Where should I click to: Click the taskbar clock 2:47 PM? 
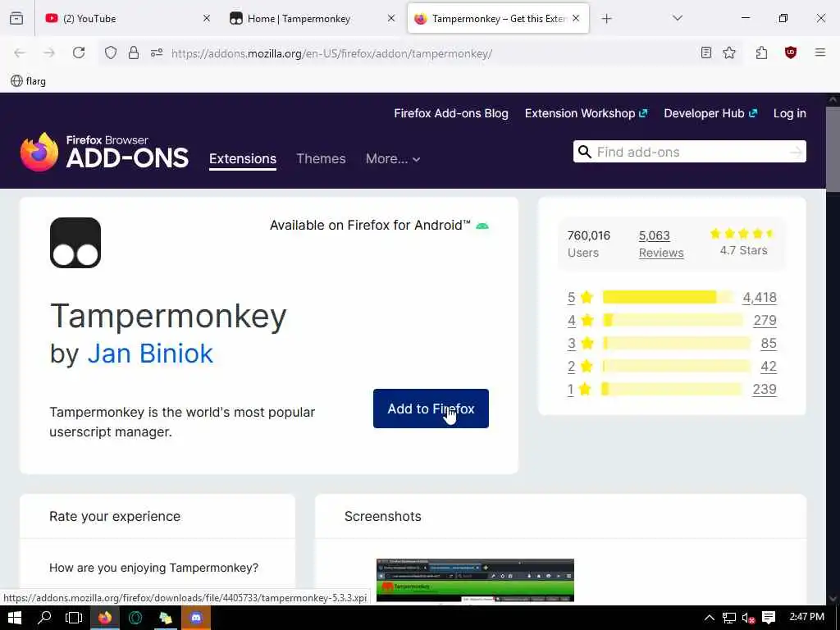(807, 617)
